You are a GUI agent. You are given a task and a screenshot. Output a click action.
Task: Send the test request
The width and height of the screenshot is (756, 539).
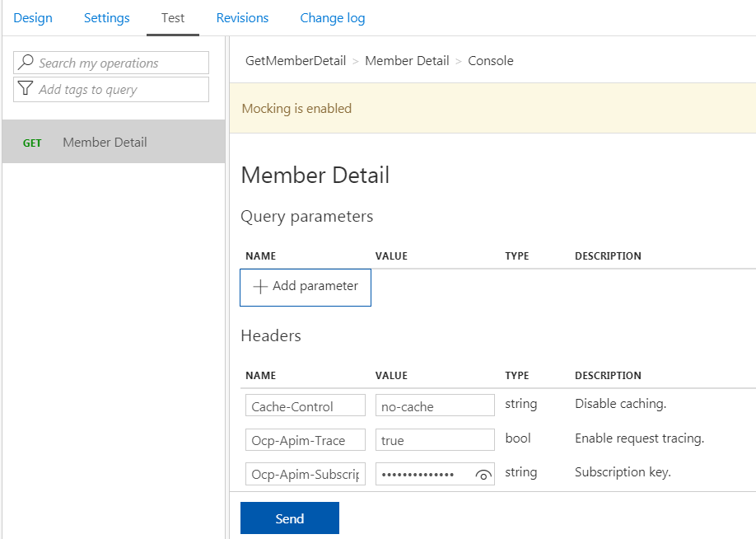click(290, 518)
